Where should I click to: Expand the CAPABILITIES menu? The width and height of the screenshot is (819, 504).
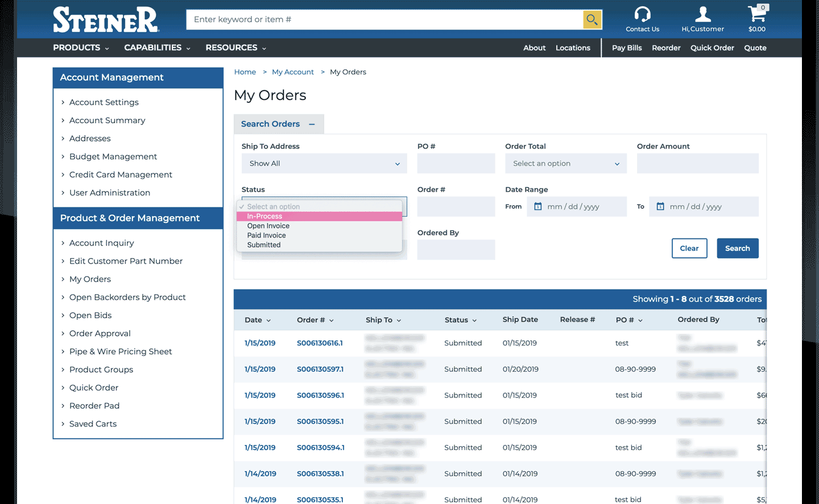[158, 48]
